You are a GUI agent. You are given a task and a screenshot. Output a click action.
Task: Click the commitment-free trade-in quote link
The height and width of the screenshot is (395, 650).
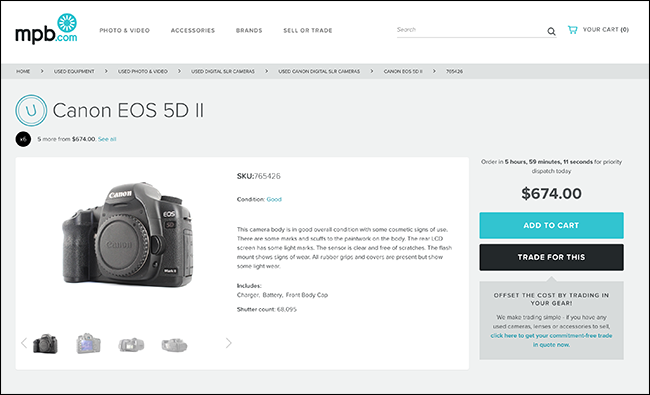pos(551,340)
